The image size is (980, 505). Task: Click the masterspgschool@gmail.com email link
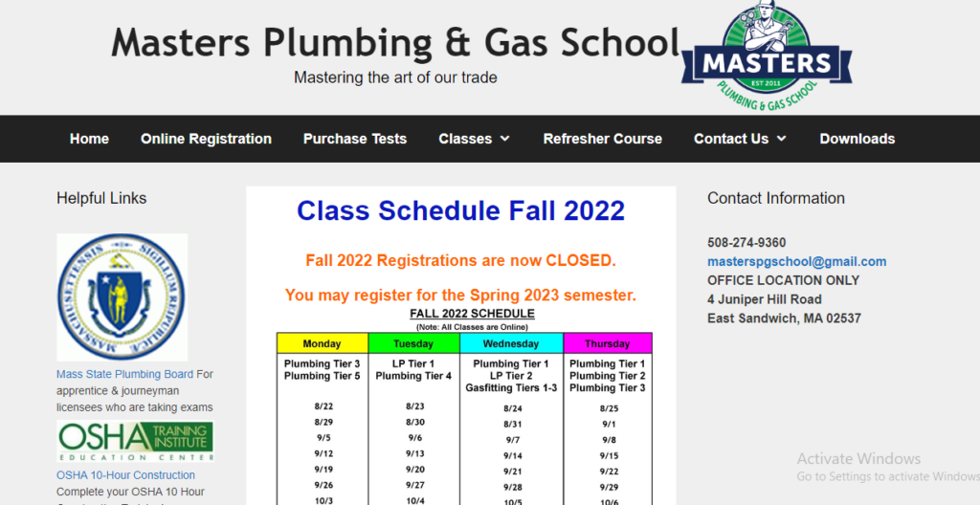click(x=796, y=261)
